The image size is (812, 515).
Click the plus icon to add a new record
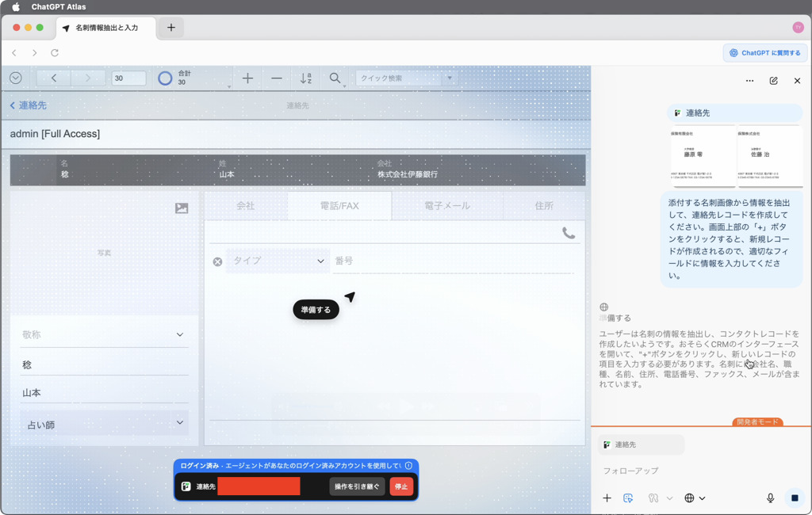247,78
